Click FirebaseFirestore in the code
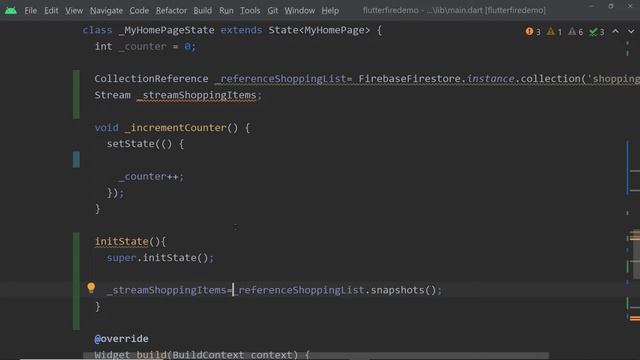This screenshot has height=360, width=640. (409, 79)
